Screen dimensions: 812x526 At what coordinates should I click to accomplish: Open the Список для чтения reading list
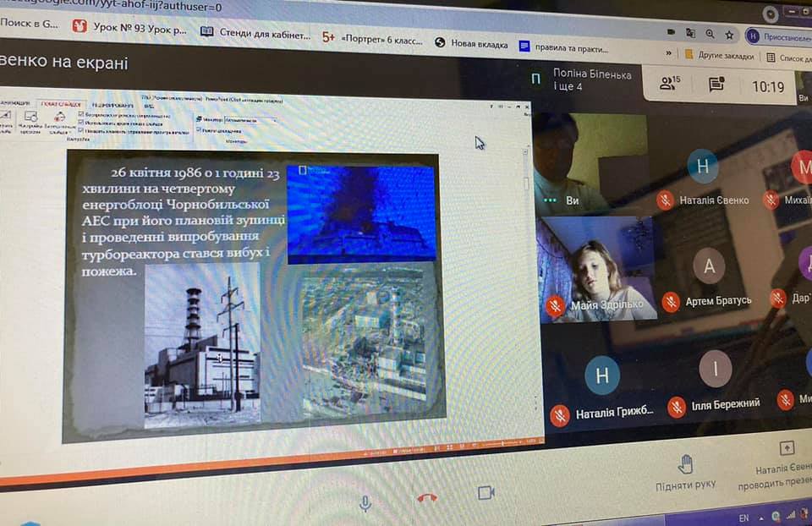pos(788,58)
